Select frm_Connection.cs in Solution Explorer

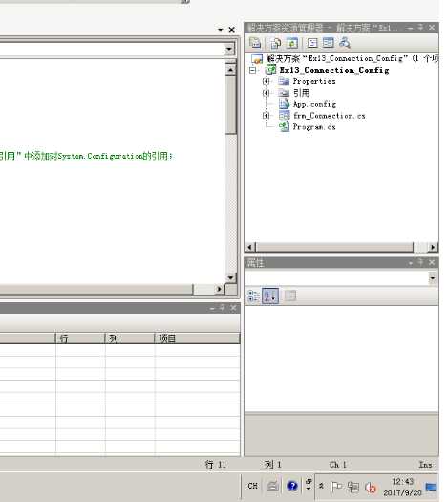(x=330, y=116)
